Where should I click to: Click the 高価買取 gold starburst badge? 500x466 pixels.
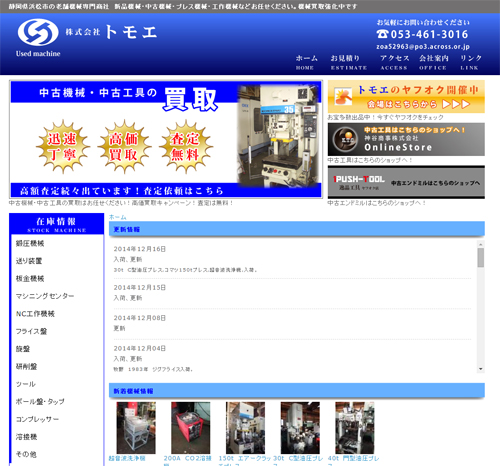point(124,147)
